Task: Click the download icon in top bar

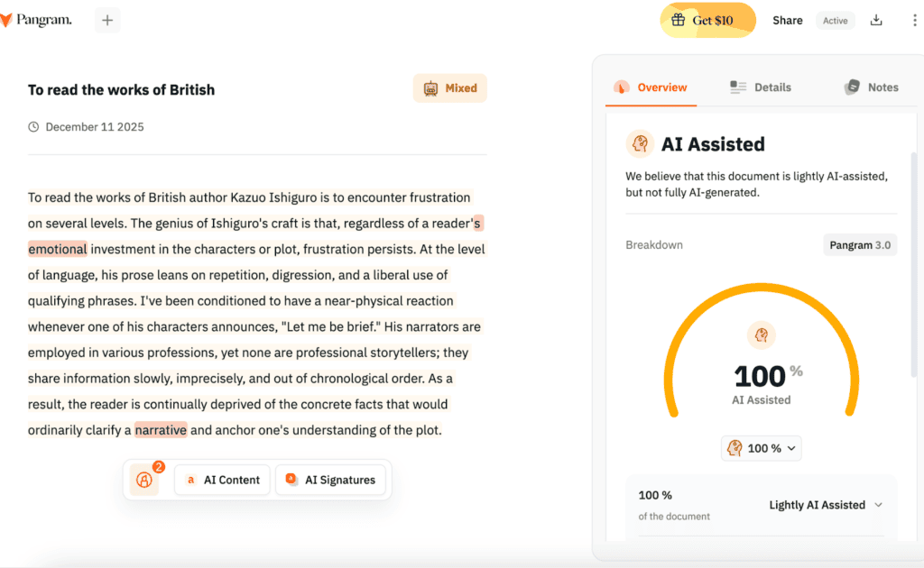Action: (x=876, y=20)
